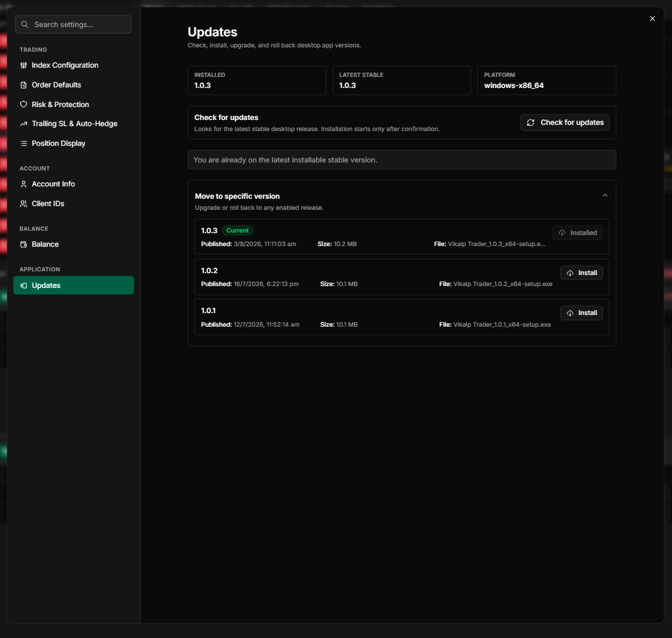This screenshot has width=672, height=638.
Task: Select the Updates sidebar item
Action: coord(73,285)
